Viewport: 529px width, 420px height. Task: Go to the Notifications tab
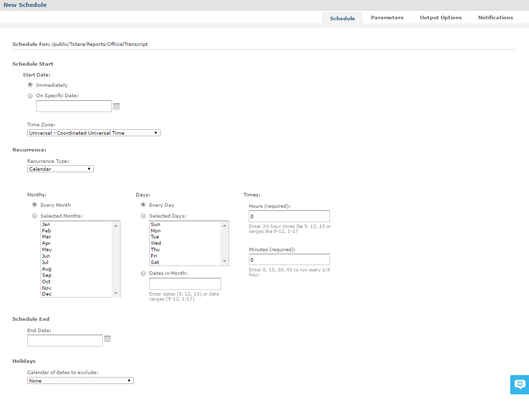click(x=495, y=18)
